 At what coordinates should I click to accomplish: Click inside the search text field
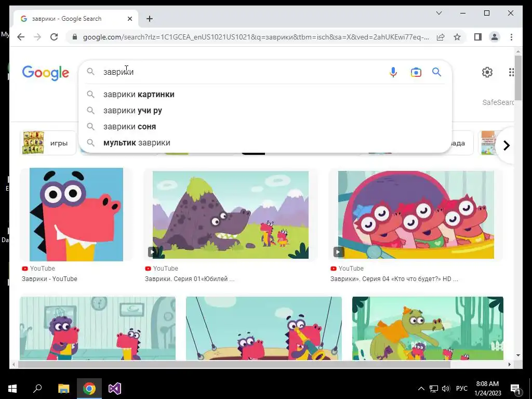tap(244, 72)
